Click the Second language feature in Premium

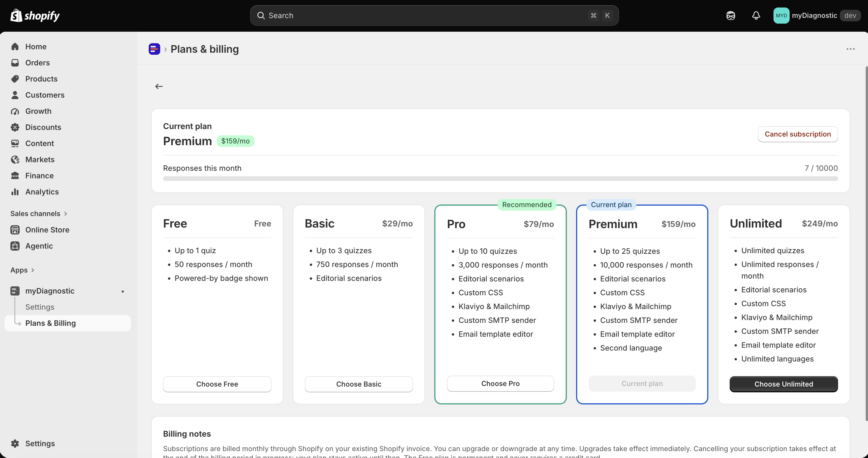(x=631, y=348)
